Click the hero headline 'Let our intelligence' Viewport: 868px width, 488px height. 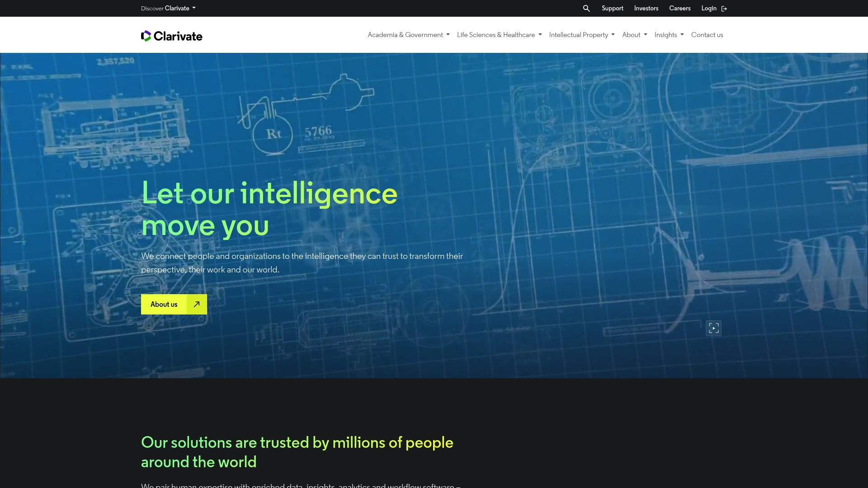point(269,193)
